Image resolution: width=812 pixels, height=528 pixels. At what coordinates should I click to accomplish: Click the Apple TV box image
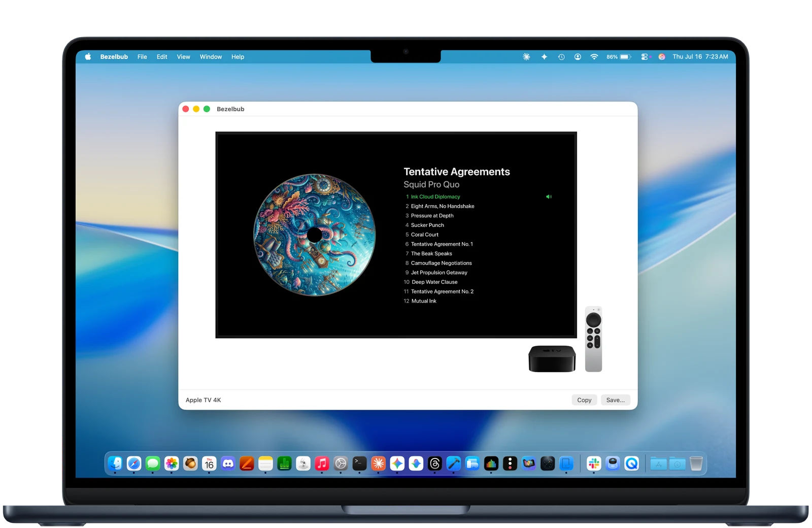[552, 359]
